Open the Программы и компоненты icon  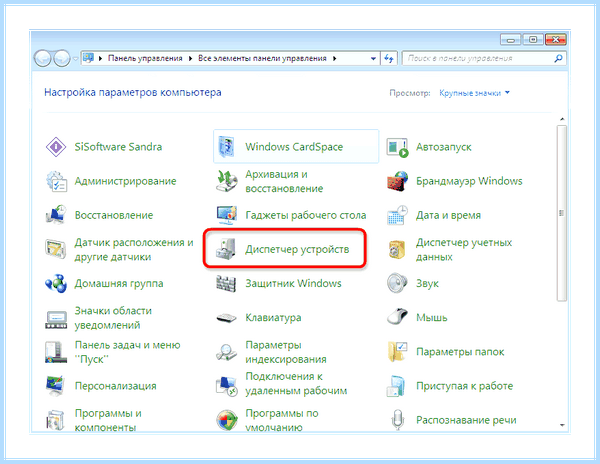tap(56, 420)
